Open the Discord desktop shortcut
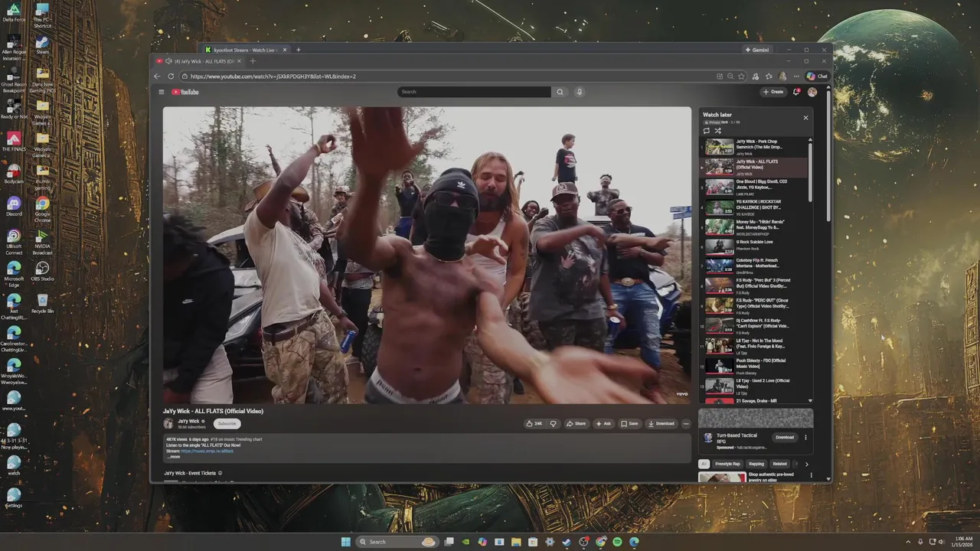This screenshot has width=980, height=551. [x=14, y=207]
